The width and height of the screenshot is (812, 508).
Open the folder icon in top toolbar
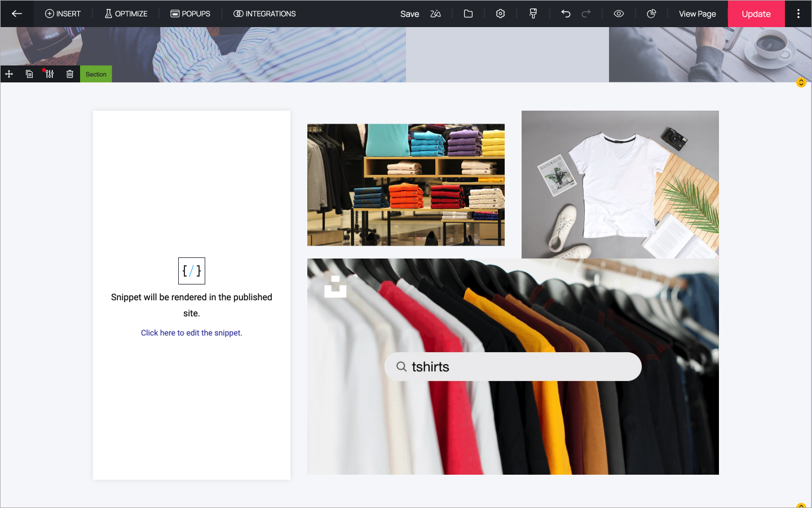click(x=468, y=14)
